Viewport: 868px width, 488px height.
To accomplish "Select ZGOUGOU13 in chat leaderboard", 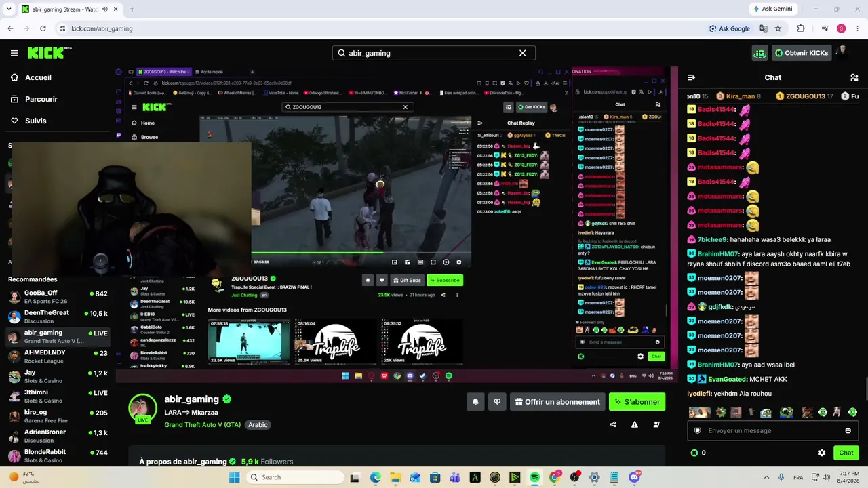I will (804, 96).
